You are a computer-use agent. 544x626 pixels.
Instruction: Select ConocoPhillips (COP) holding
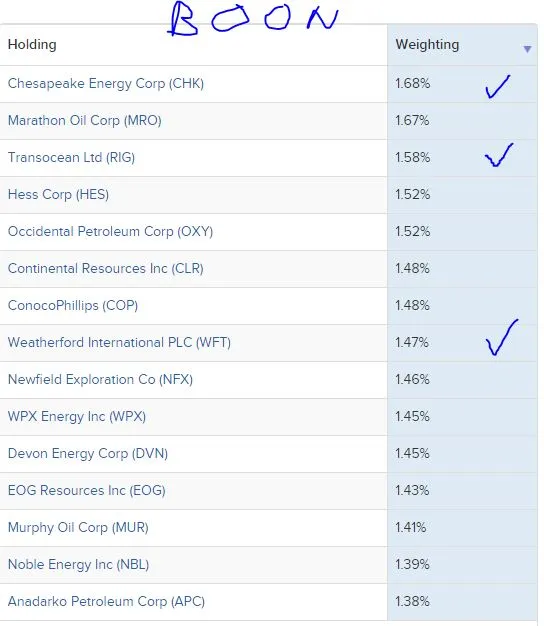pos(73,305)
